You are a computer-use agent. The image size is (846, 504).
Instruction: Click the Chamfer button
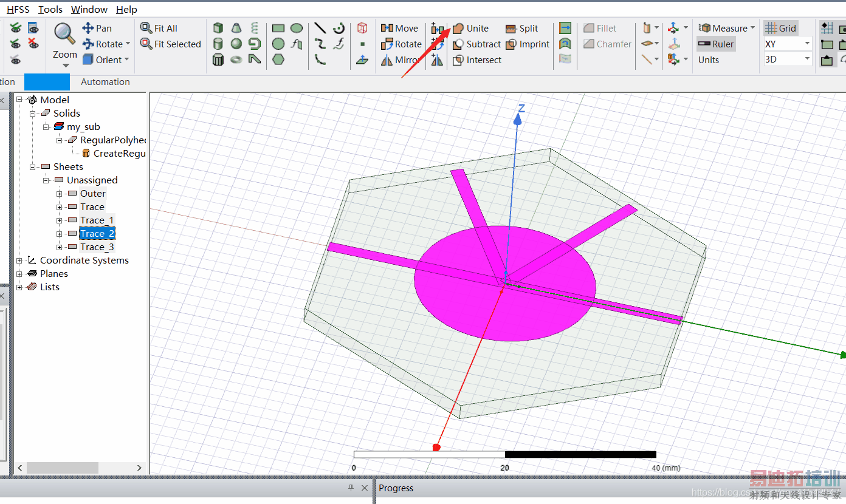tap(607, 44)
